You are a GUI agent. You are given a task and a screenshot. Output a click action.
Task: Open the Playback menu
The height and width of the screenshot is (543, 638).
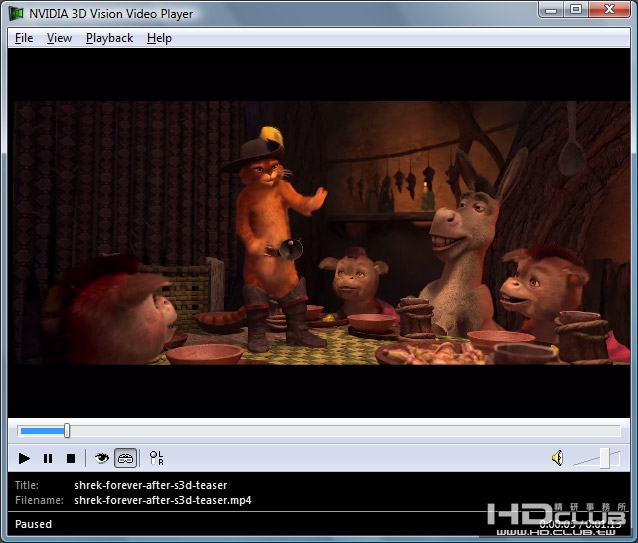109,38
